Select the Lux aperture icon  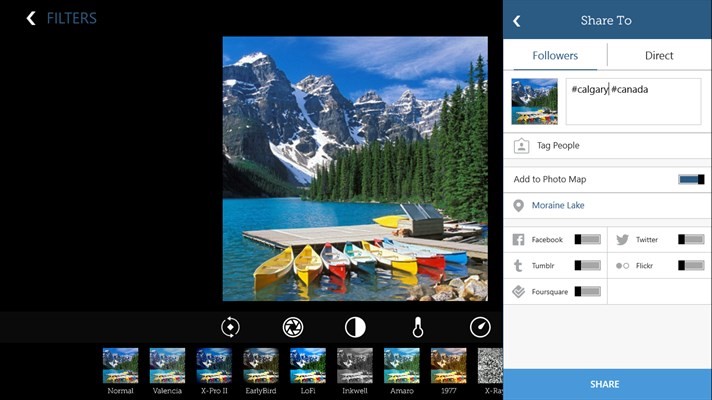coord(293,327)
